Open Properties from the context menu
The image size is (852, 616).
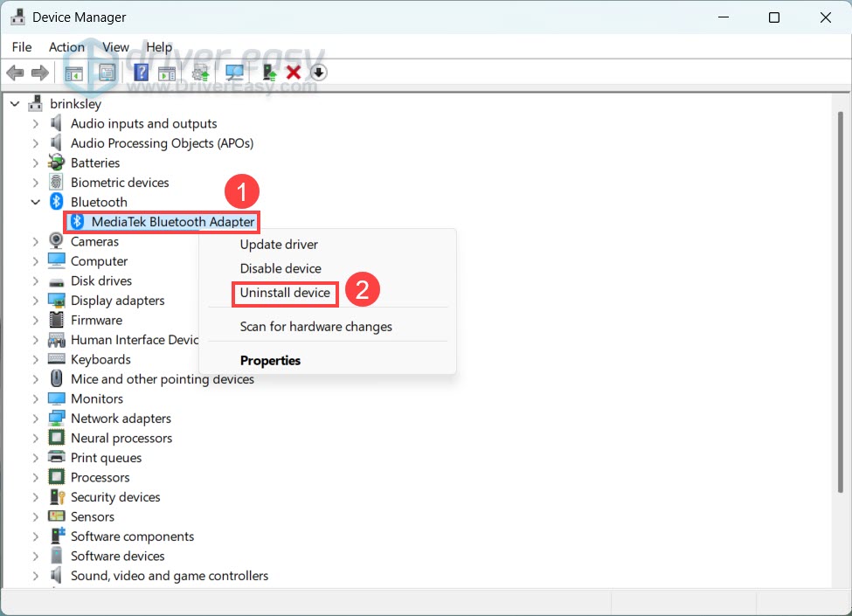coord(270,361)
